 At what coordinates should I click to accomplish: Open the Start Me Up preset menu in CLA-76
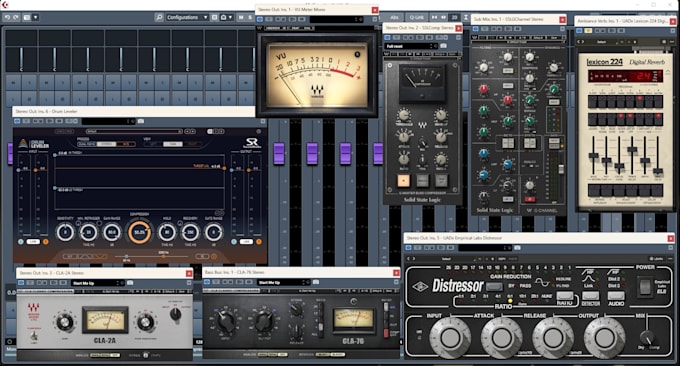click(x=283, y=282)
